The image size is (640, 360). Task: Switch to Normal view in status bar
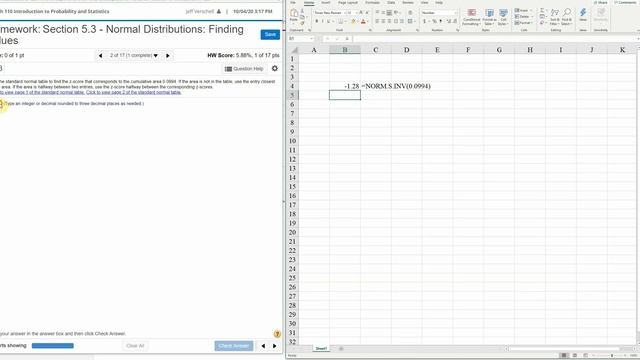point(564,356)
